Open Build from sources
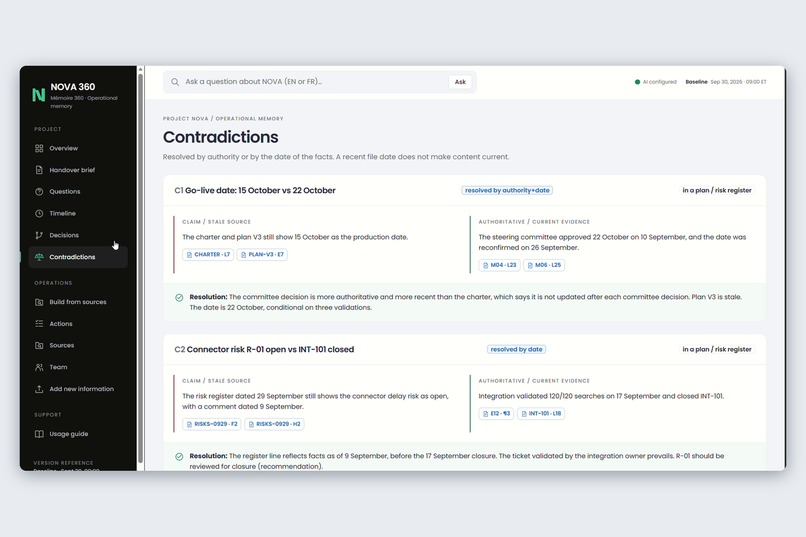This screenshot has width=806, height=537. coord(78,302)
